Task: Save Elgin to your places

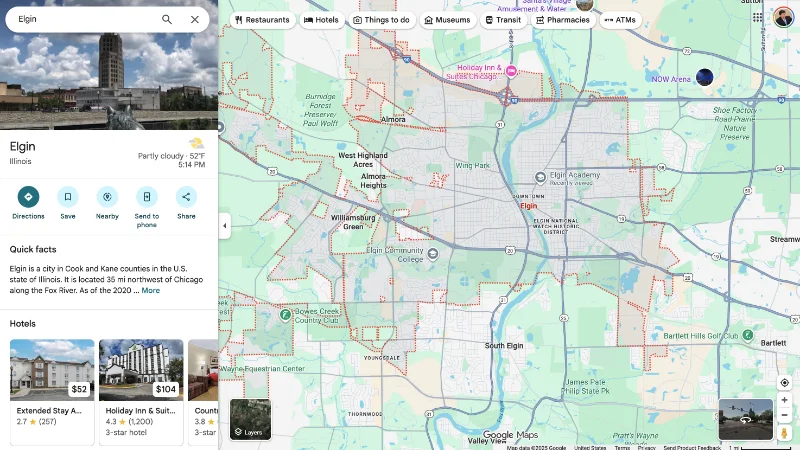Action: (x=68, y=197)
